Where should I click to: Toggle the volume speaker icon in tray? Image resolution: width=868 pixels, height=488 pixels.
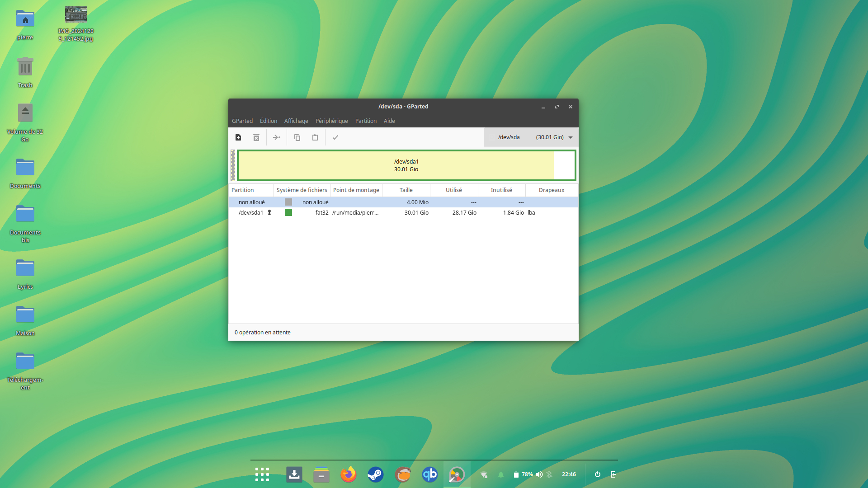[x=539, y=474]
